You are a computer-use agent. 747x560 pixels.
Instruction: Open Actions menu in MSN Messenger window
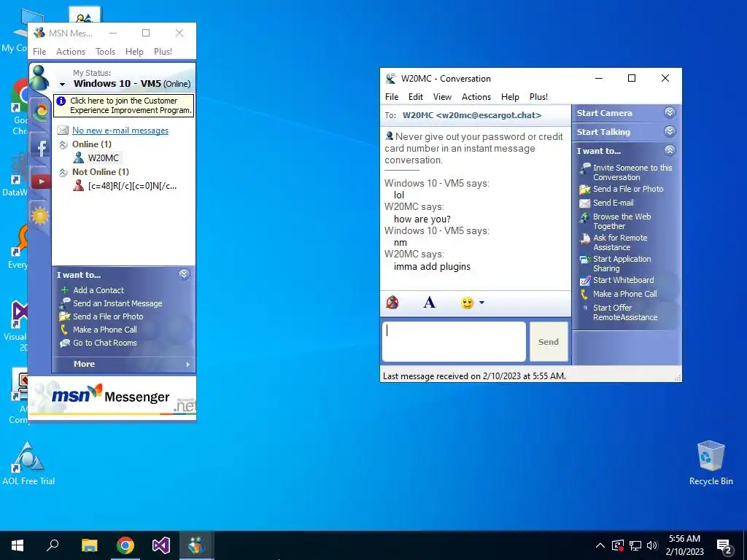pos(71,52)
